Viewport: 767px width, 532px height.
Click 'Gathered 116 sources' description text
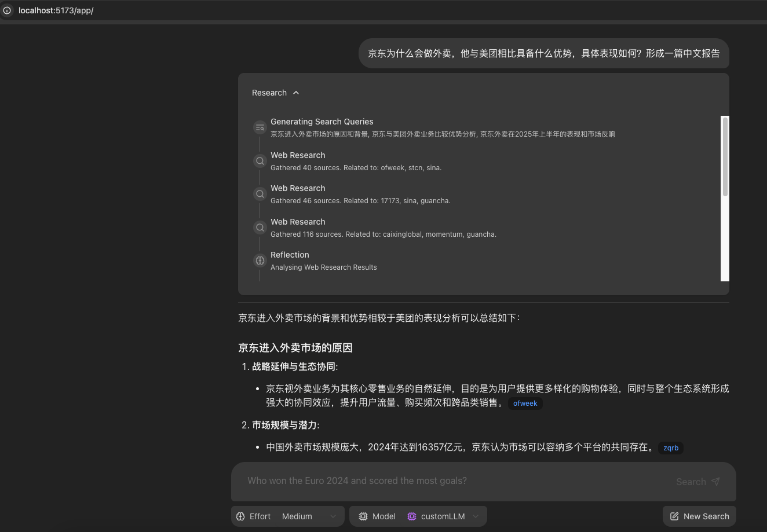point(383,234)
